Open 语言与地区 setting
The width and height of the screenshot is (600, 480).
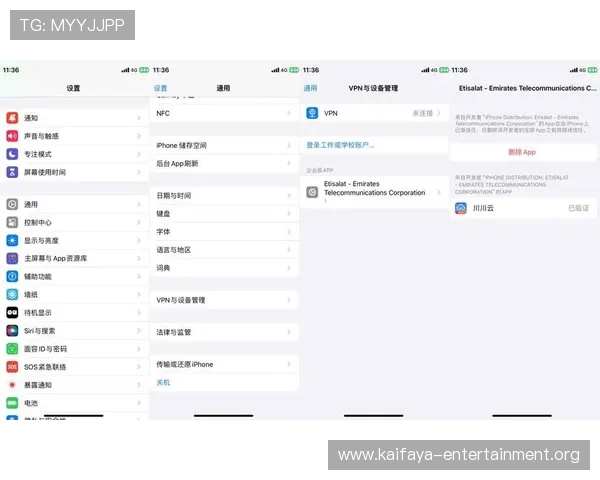click(224, 250)
